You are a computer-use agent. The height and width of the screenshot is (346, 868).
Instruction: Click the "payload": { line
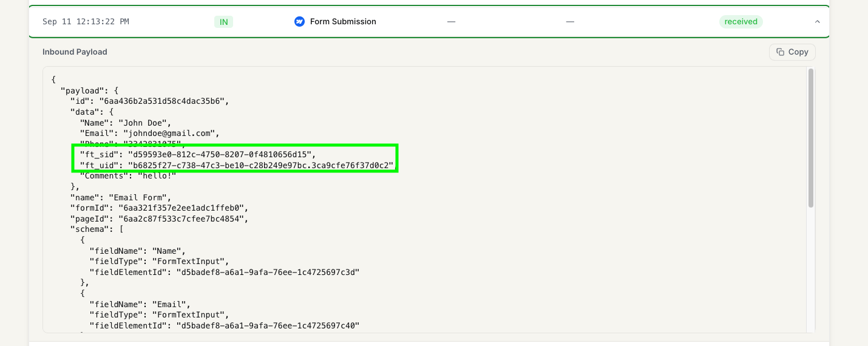tap(90, 90)
